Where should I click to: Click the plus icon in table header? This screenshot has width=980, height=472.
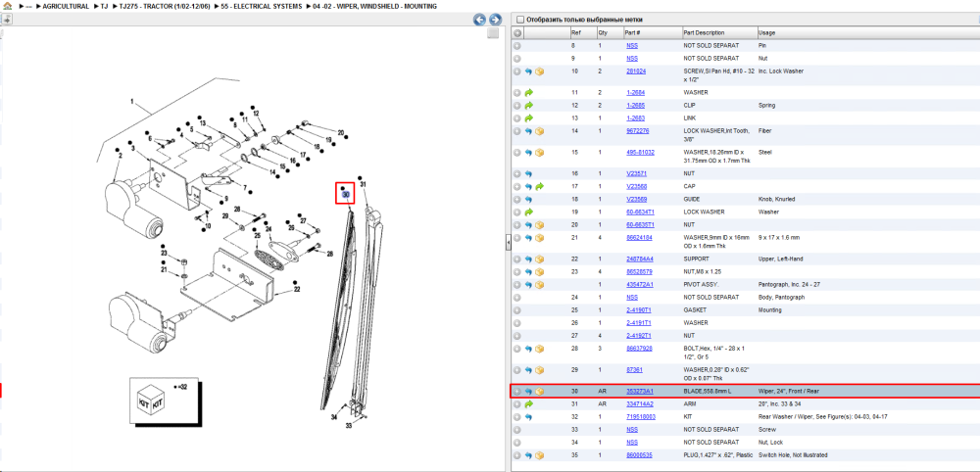click(517, 32)
